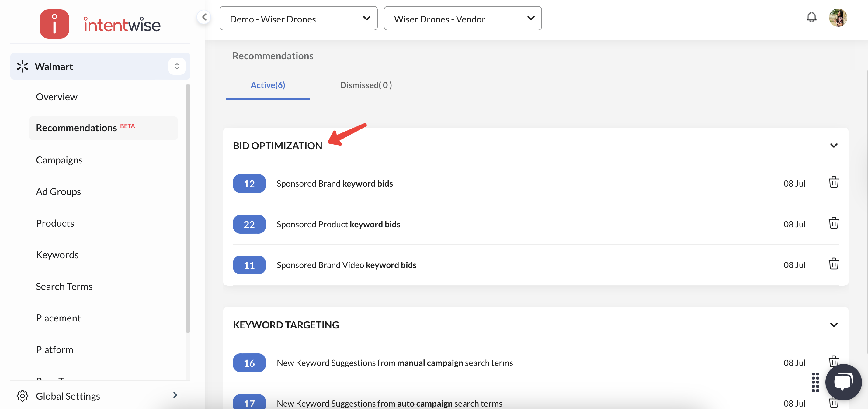
Task: Open Search Terms in the sidebar
Action: 64,287
